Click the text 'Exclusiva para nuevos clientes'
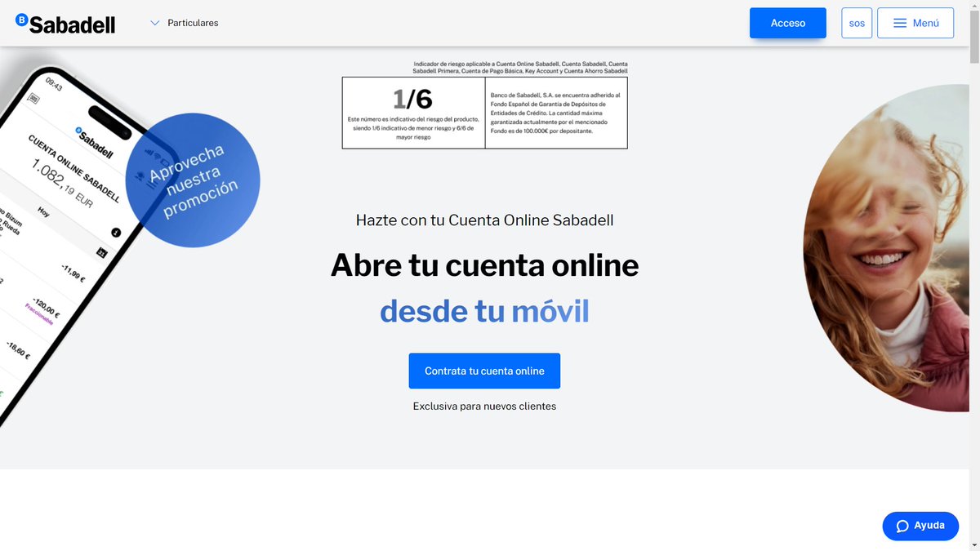 tap(484, 406)
